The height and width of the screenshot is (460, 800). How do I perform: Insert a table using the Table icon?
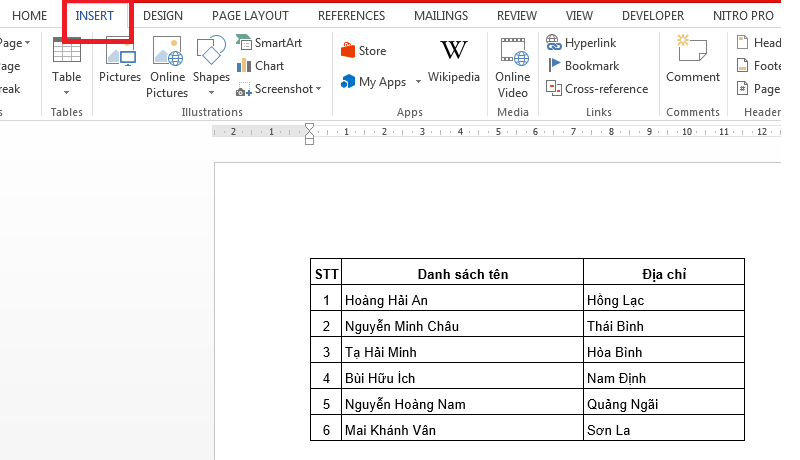[x=66, y=50]
